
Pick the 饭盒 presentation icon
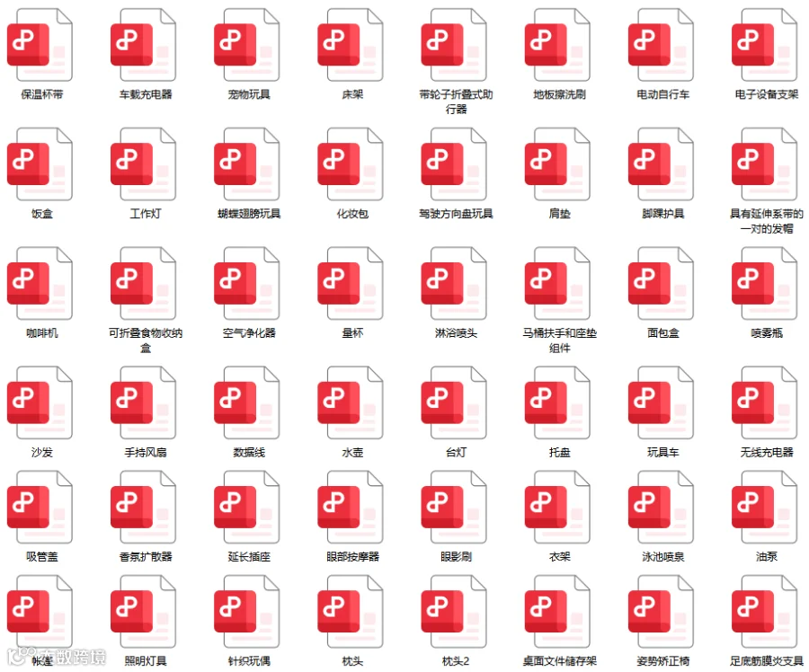40,164
